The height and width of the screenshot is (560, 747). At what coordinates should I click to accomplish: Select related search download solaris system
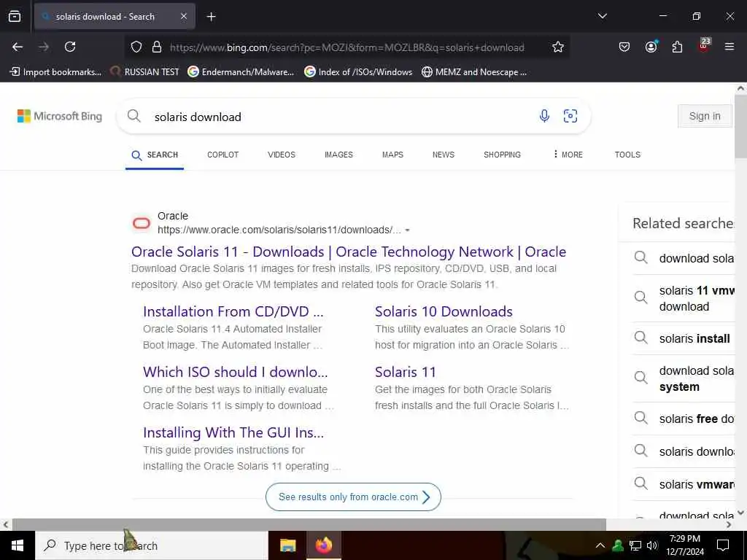click(684, 378)
